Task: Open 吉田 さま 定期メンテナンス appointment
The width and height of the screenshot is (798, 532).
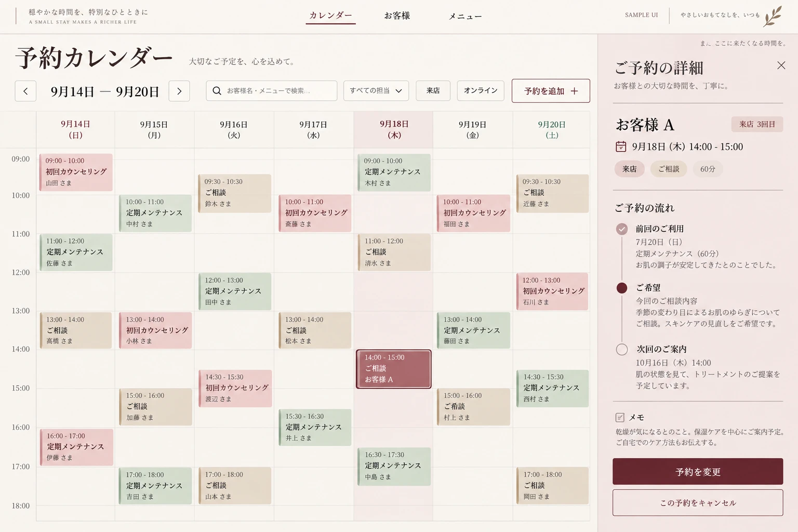Action: (x=155, y=486)
